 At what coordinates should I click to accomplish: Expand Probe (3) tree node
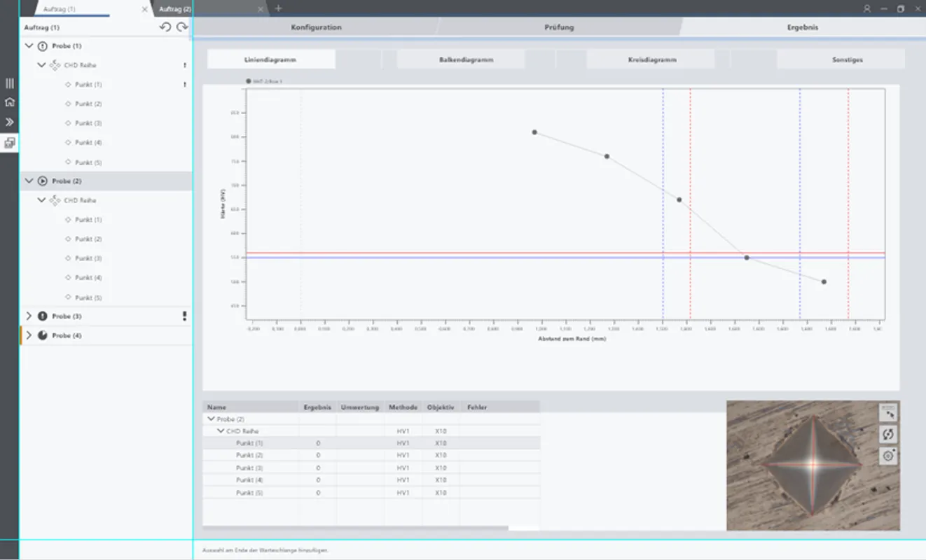[x=29, y=316]
